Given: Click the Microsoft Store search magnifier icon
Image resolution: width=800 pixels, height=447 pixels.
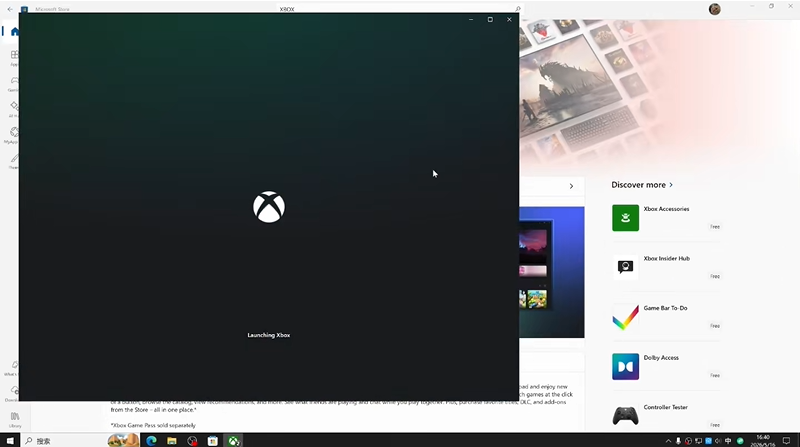Looking at the screenshot, I should pos(518,9).
